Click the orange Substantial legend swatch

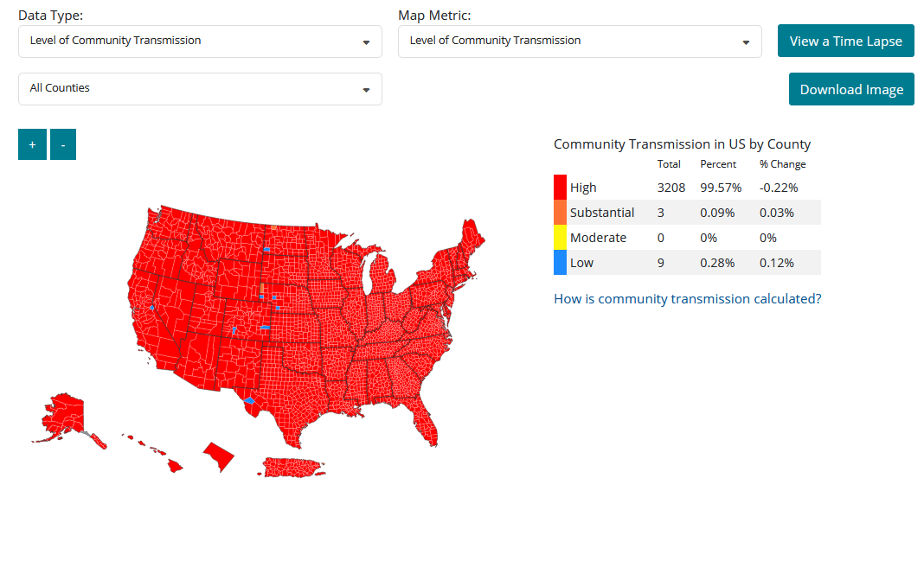click(560, 213)
